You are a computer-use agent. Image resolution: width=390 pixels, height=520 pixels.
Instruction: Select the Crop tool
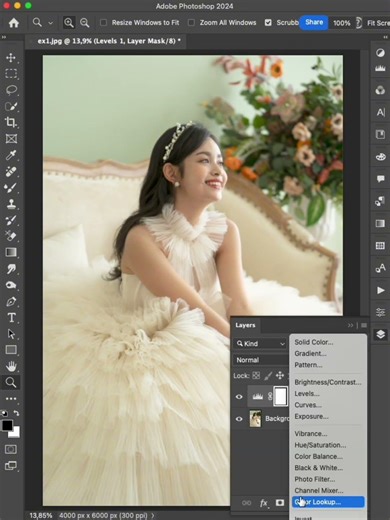11,122
